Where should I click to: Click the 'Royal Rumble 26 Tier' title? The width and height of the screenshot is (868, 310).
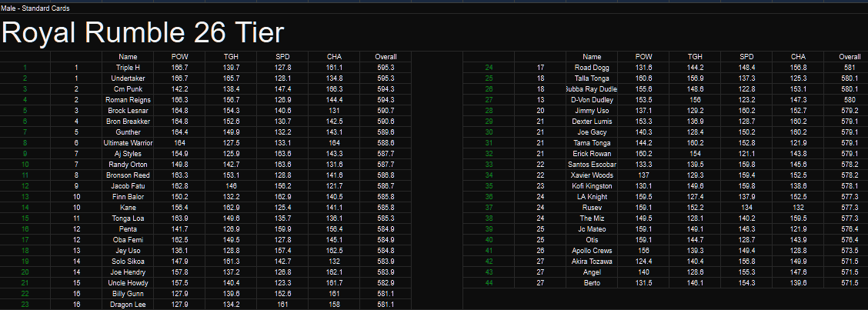(143, 32)
